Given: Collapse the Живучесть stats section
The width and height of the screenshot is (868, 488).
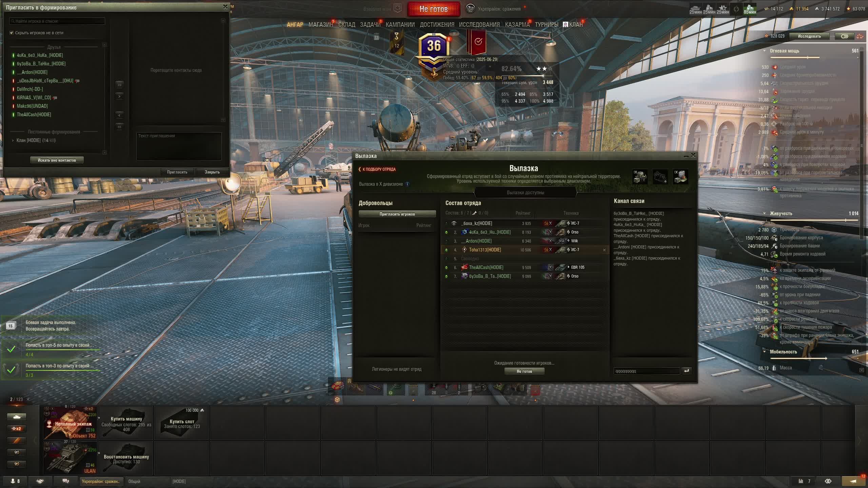Looking at the screenshot, I should (x=764, y=213).
